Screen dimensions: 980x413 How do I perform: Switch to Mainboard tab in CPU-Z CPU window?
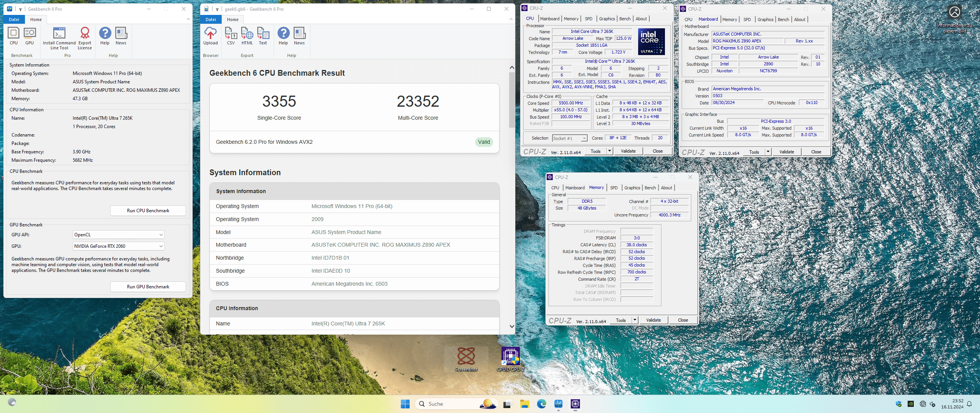coord(550,19)
